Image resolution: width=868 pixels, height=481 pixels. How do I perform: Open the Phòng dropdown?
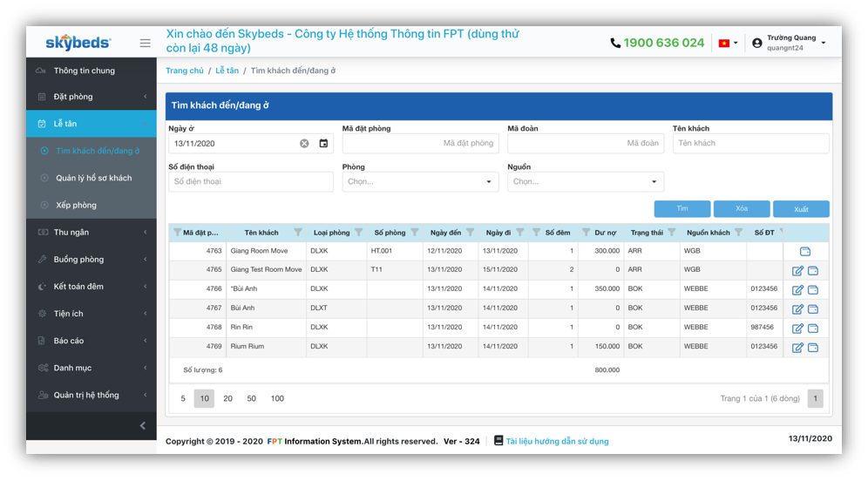coord(420,182)
